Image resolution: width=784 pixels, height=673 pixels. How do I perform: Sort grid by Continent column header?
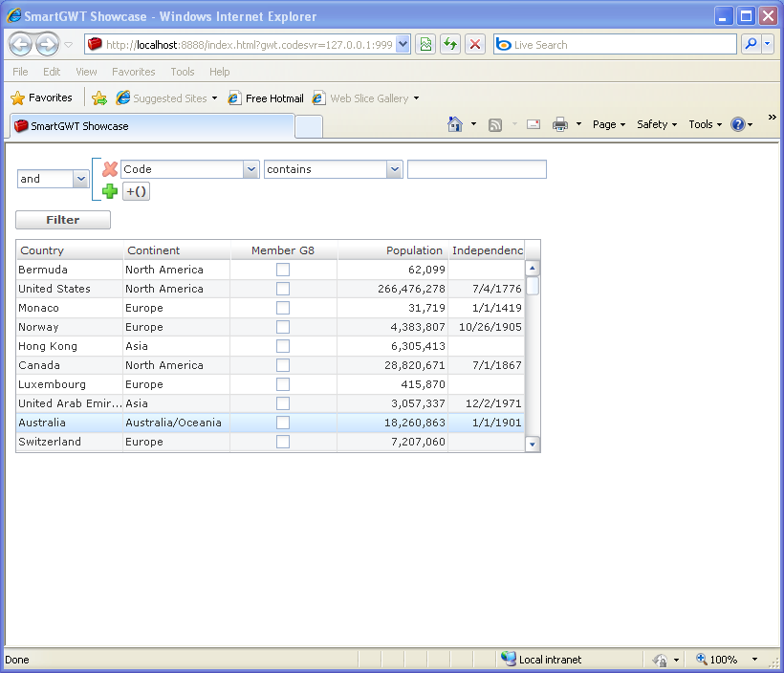point(177,250)
